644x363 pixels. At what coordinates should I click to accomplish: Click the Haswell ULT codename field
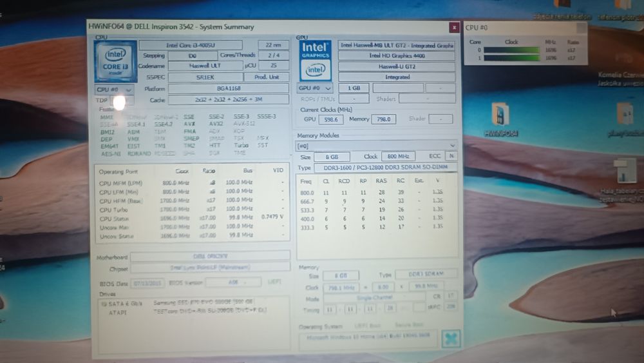(x=205, y=66)
